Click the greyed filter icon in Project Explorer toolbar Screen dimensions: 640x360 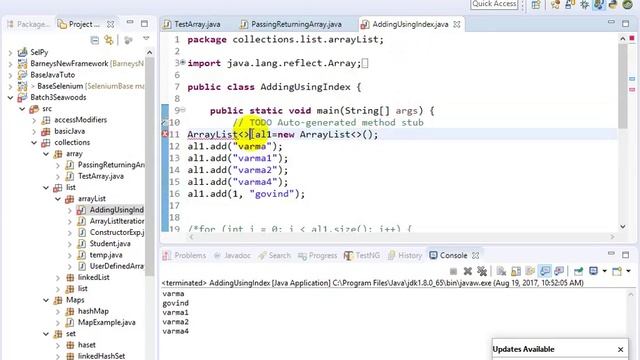(x=129, y=40)
